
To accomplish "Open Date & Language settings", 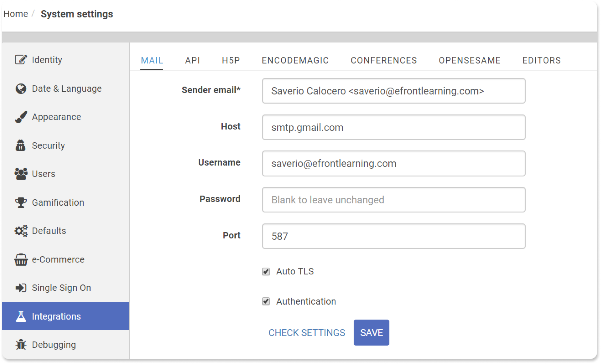I will point(66,88).
